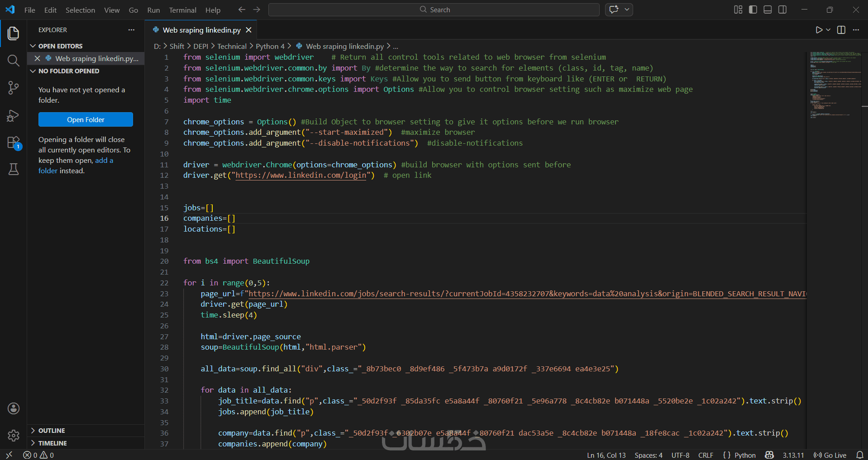This screenshot has height=460, width=868.
Task: Click the Search command center box
Action: coord(434,9)
